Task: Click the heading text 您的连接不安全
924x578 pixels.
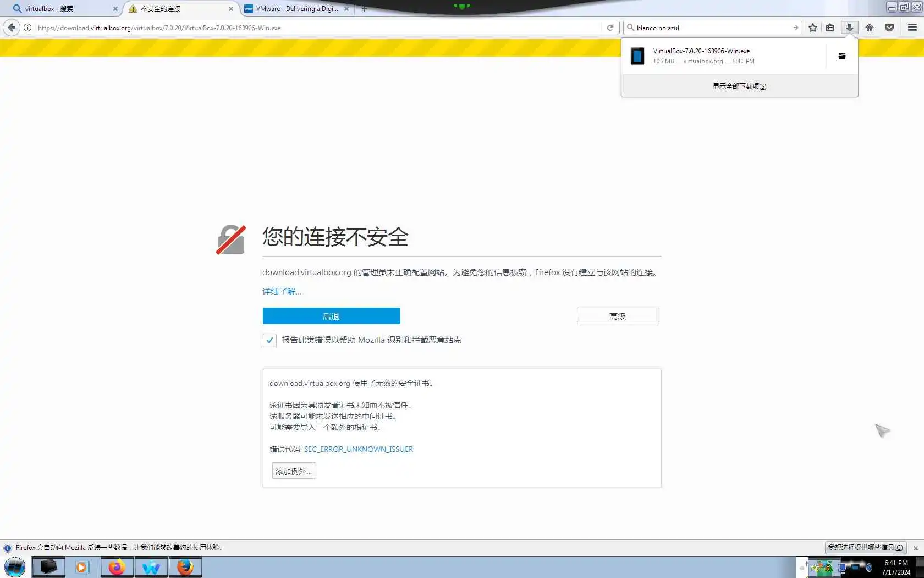Action: click(335, 237)
